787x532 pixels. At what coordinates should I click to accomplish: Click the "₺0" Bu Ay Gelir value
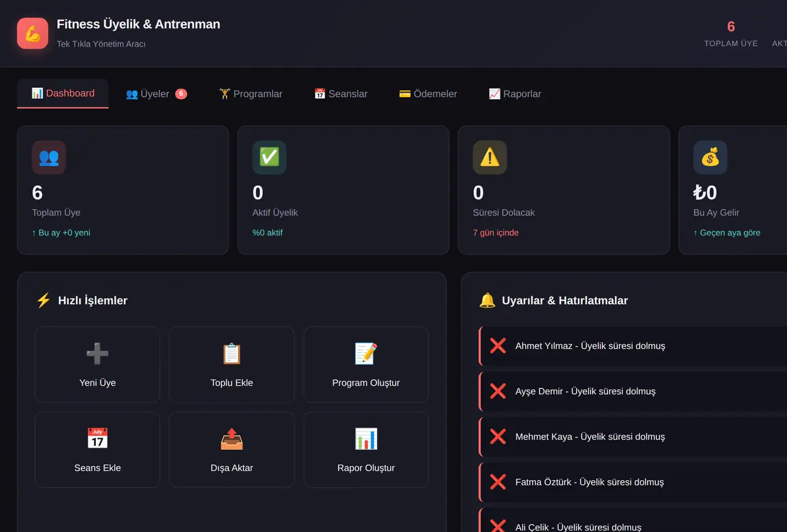(705, 192)
